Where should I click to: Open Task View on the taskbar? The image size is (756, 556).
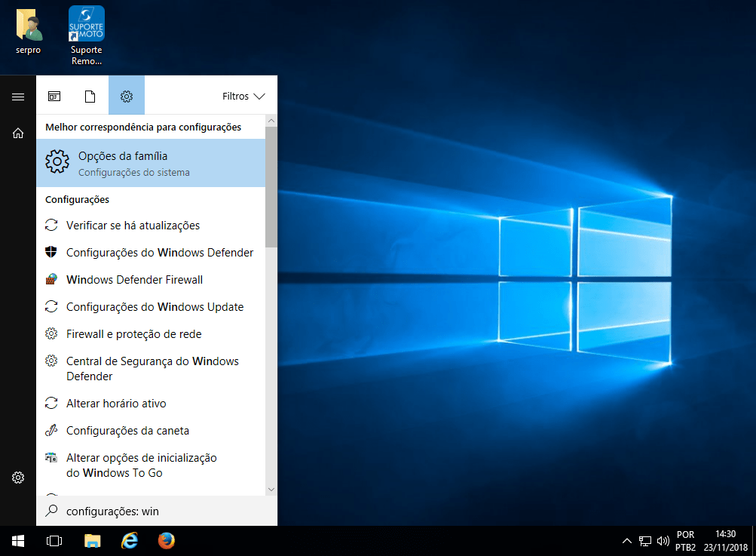pyautogui.click(x=54, y=540)
